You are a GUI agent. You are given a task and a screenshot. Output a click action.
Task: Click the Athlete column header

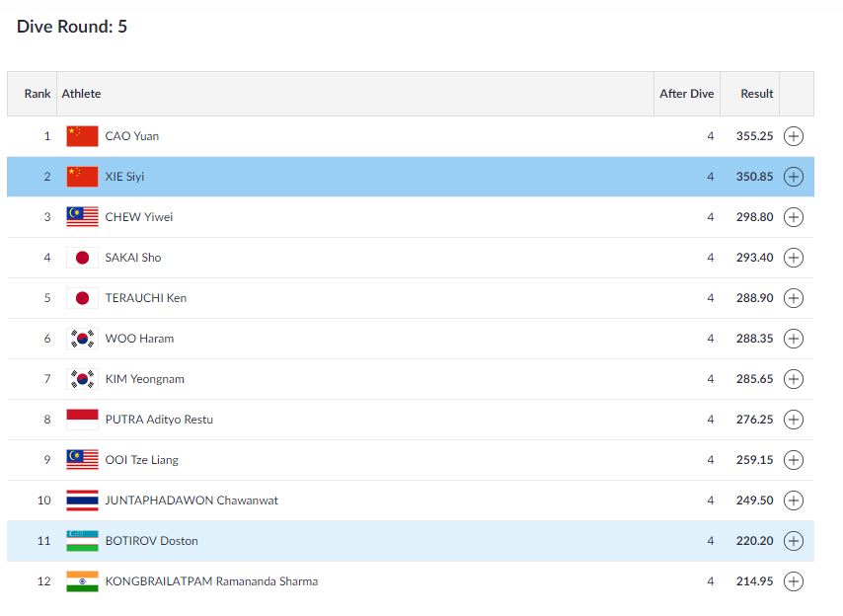click(81, 94)
